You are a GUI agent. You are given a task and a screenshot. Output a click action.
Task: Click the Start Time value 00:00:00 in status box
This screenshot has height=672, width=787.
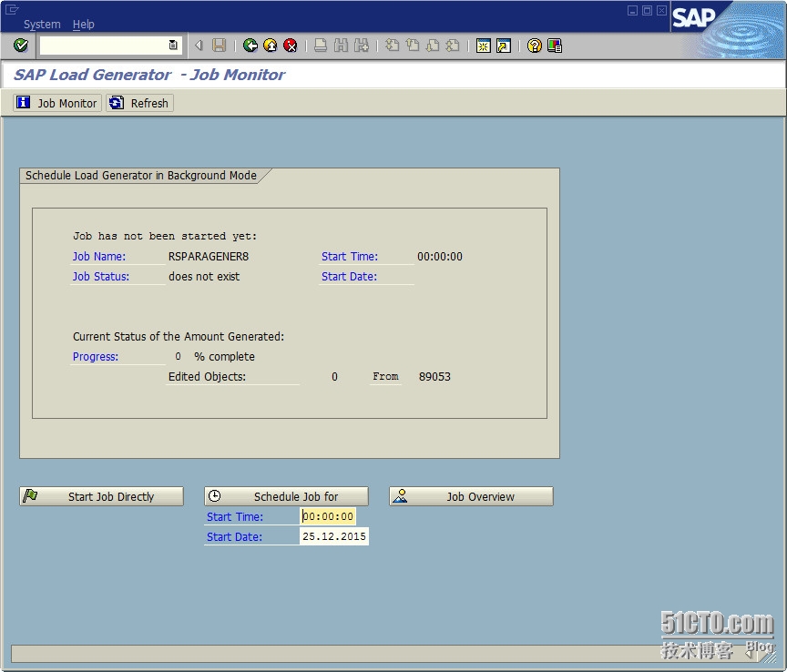click(440, 257)
